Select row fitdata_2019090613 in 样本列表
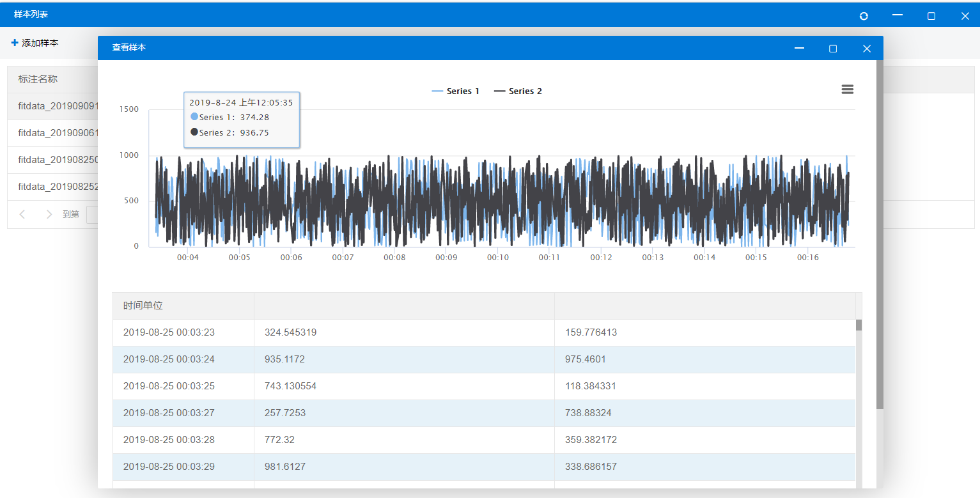The image size is (980, 498). [x=52, y=133]
